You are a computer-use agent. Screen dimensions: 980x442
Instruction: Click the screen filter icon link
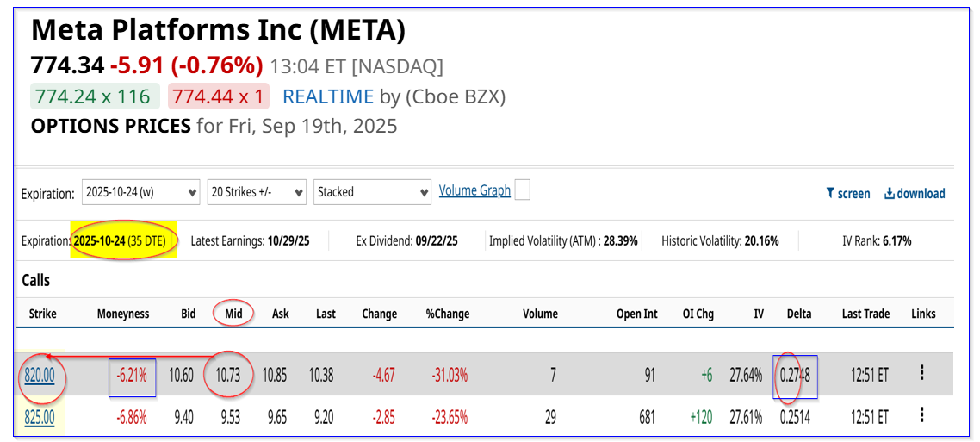click(x=847, y=193)
